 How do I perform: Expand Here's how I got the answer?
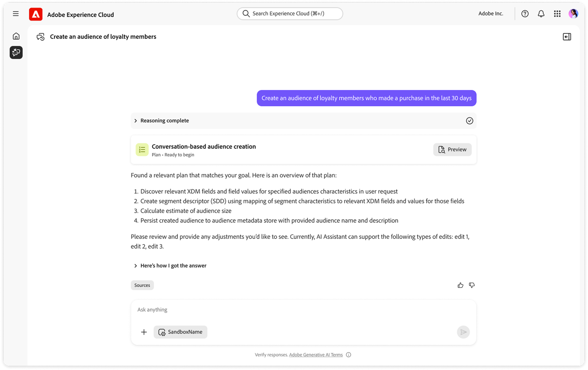click(170, 266)
